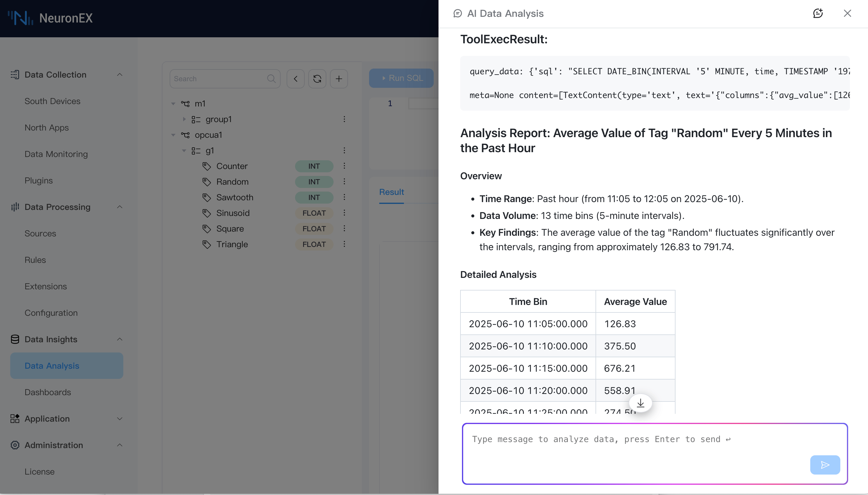The height and width of the screenshot is (495, 868).
Task: Collapse the Data Collection menu section
Action: point(119,75)
